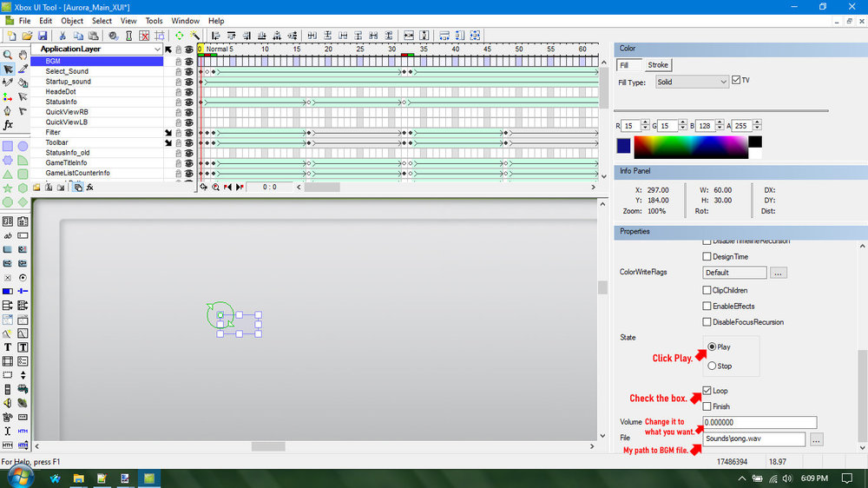Image resolution: width=868 pixels, height=488 pixels.
Task: Increase the B color value stepper
Action: (x=720, y=123)
